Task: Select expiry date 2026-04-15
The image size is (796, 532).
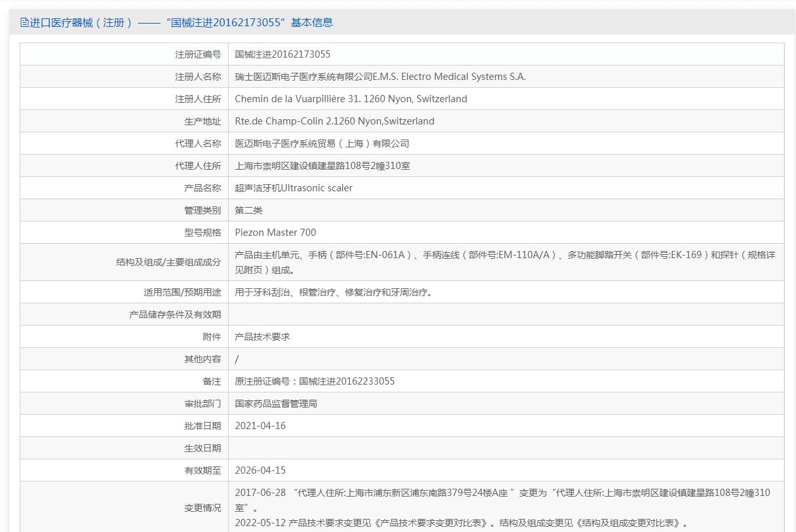Action: coord(261,470)
